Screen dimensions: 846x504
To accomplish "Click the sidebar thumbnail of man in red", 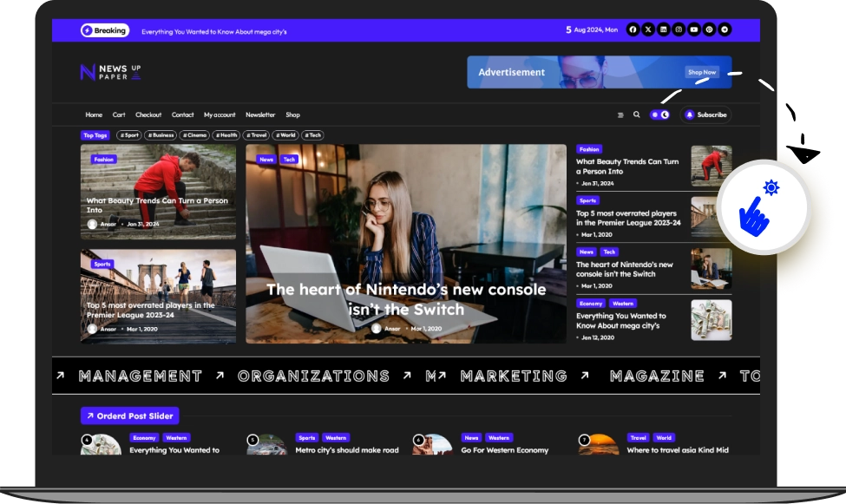I will pyautogui.click(x=712, y=166).
